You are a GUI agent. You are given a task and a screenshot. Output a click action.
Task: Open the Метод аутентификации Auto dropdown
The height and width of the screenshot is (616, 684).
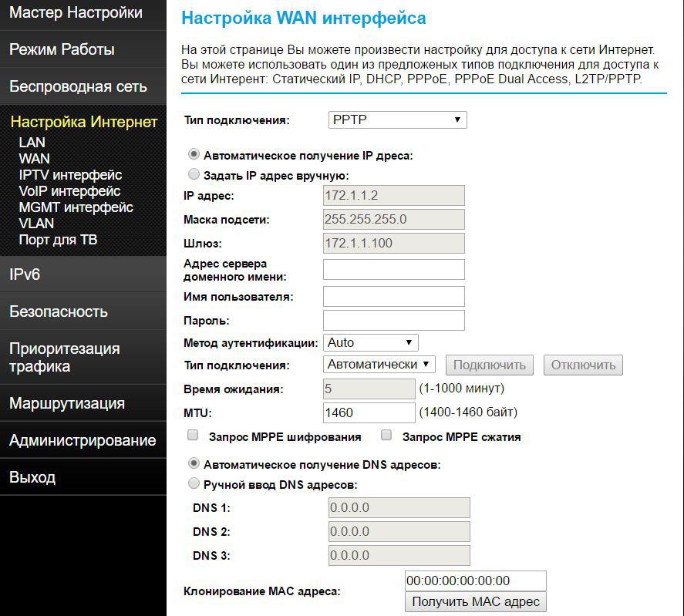371,342
